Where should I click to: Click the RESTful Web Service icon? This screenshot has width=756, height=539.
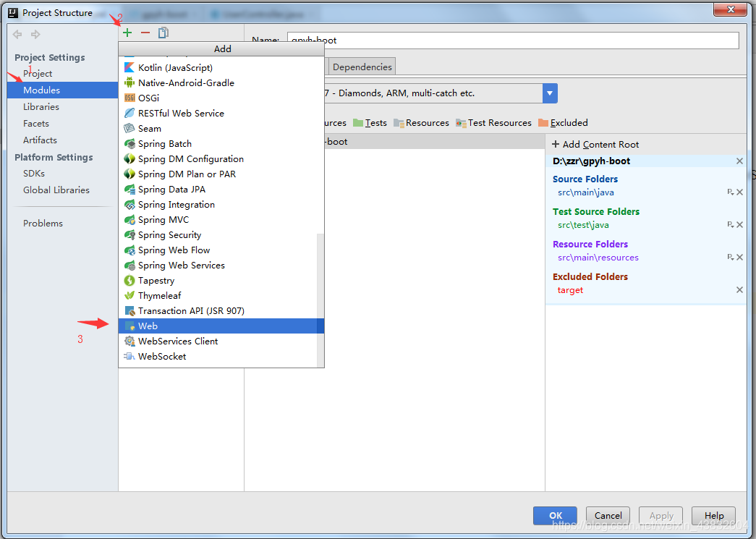[x=129, y=114]
